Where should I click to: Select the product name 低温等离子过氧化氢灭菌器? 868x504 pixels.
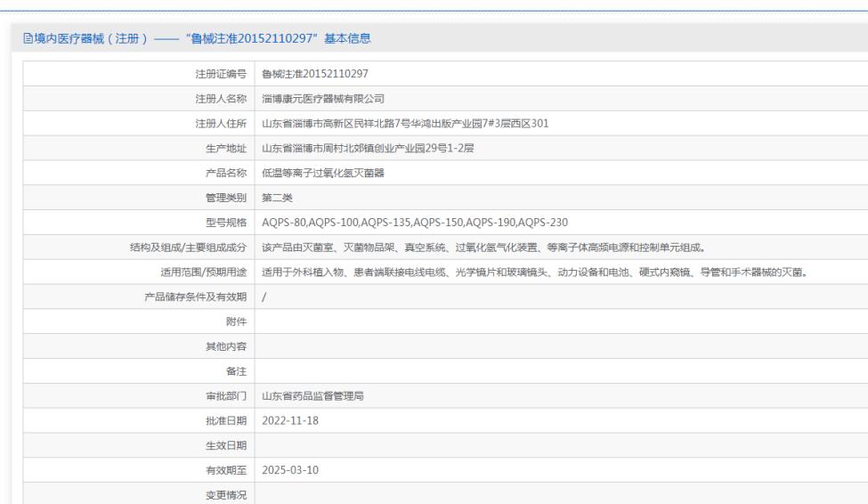click(x=323, y=173)
